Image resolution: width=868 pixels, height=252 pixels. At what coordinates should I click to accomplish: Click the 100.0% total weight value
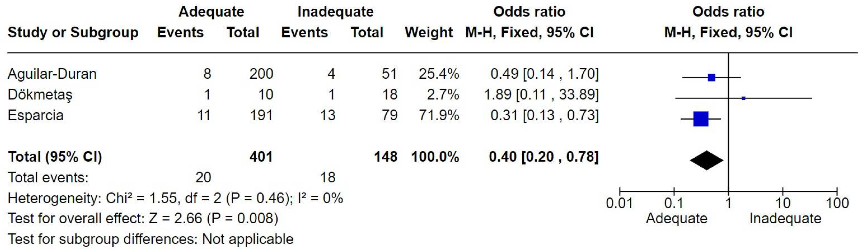point(435,157)
